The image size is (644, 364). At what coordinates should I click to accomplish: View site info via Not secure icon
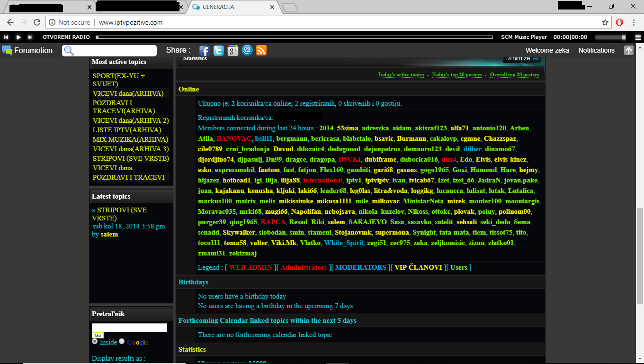click(x=70, y=22)
